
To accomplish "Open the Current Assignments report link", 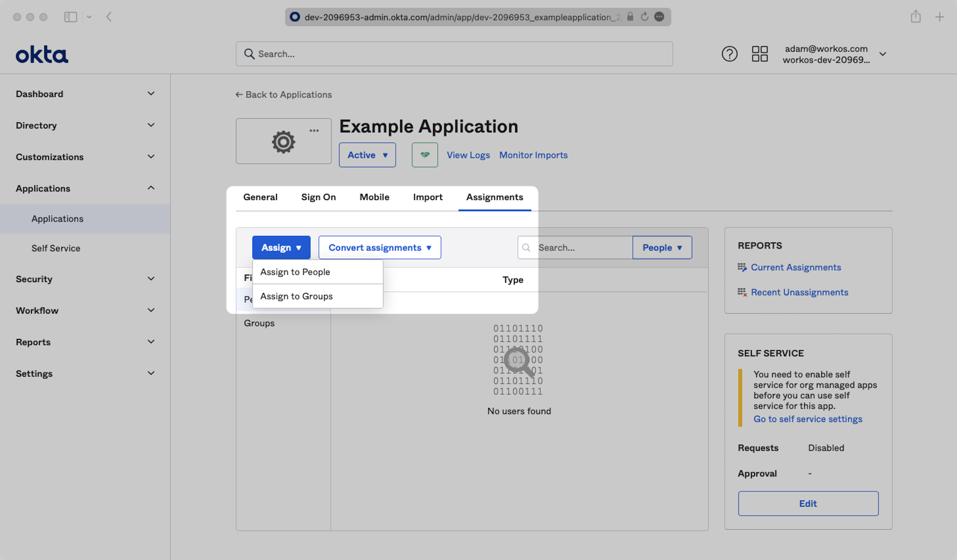I will pyautogui.click(x=796, y=267).
